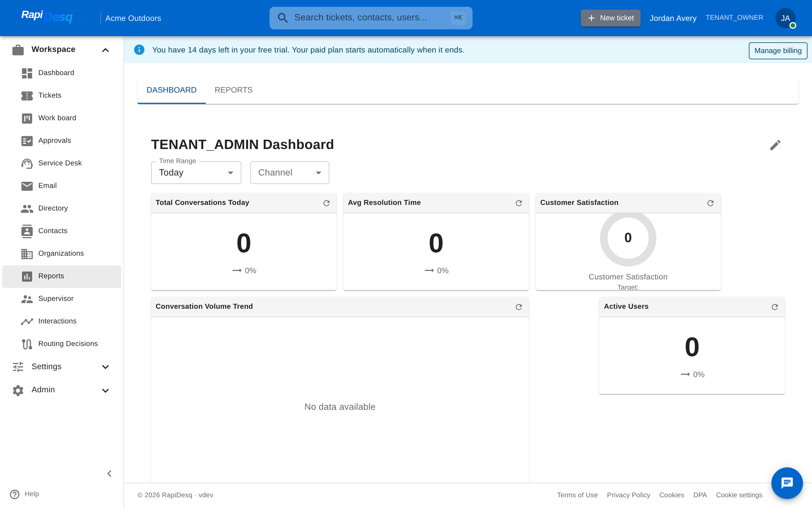Collapse the Workspace section
The height and width of the screenshot is (508, 812).
pyautogui.click(x=62, y=50)
